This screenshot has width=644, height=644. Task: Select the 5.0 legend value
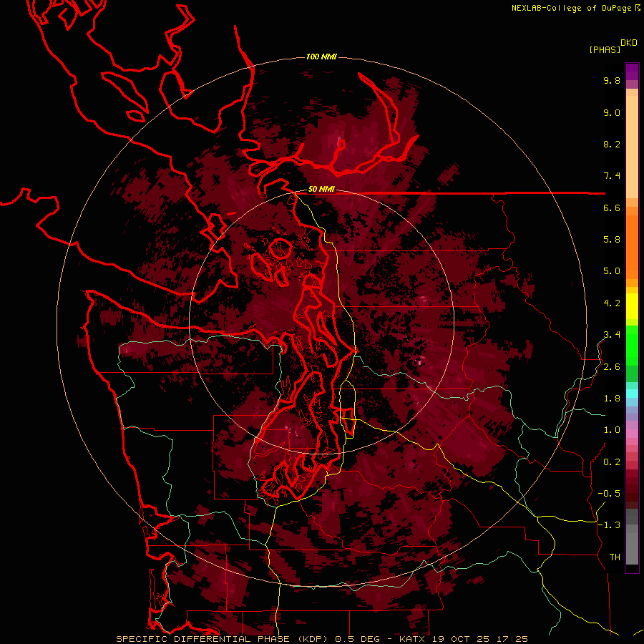click(x=612, y=271)
